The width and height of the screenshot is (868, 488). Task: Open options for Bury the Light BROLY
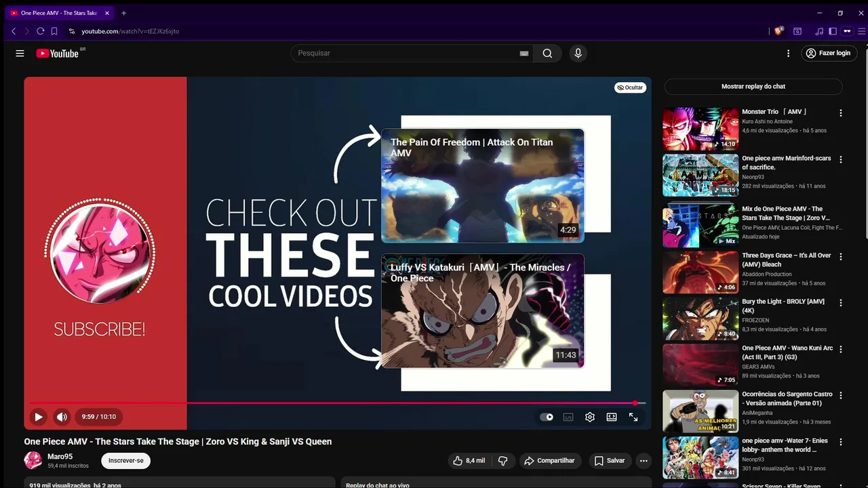click(841, 303)
